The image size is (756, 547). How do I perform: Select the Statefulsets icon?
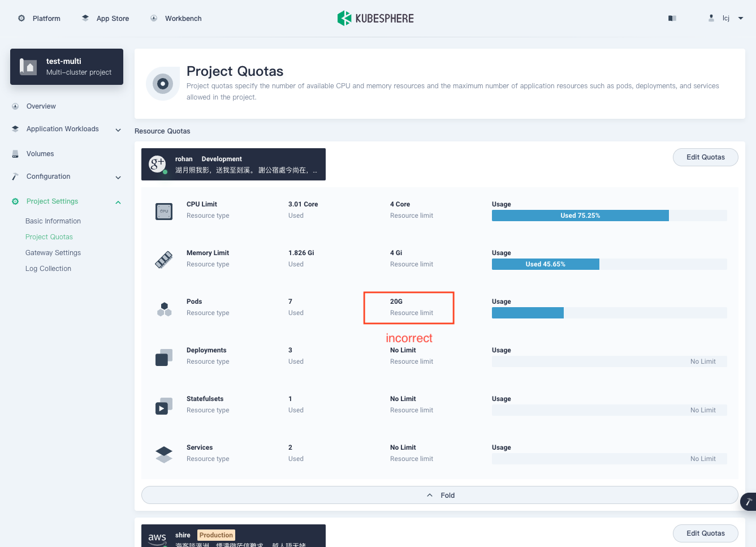(x=164, y=406)
